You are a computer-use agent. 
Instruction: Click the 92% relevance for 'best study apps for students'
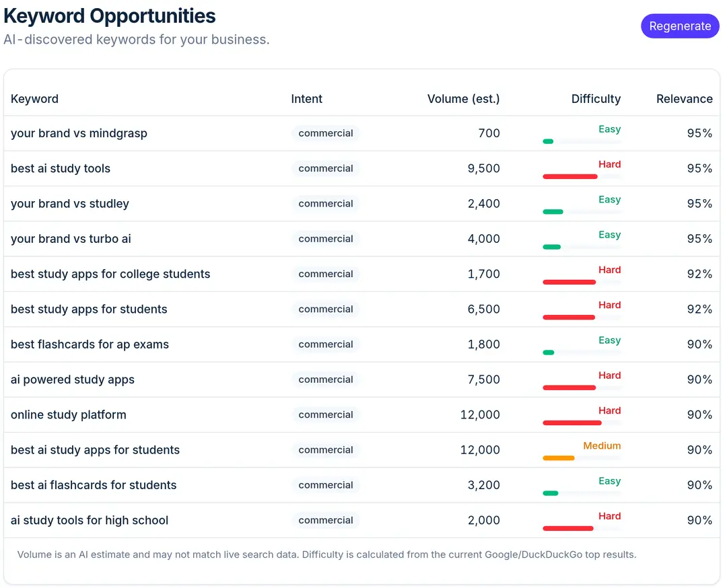pos(699,309)
